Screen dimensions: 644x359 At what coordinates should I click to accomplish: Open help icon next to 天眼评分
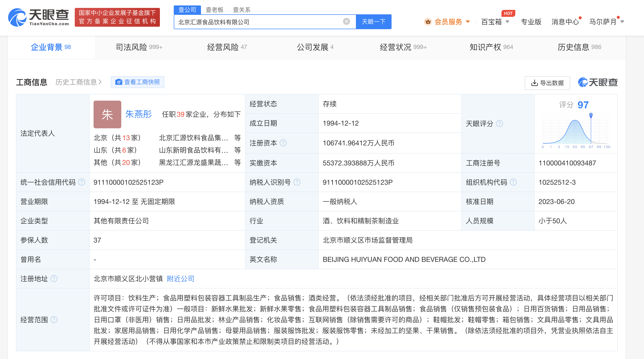(x=499, y=123)
